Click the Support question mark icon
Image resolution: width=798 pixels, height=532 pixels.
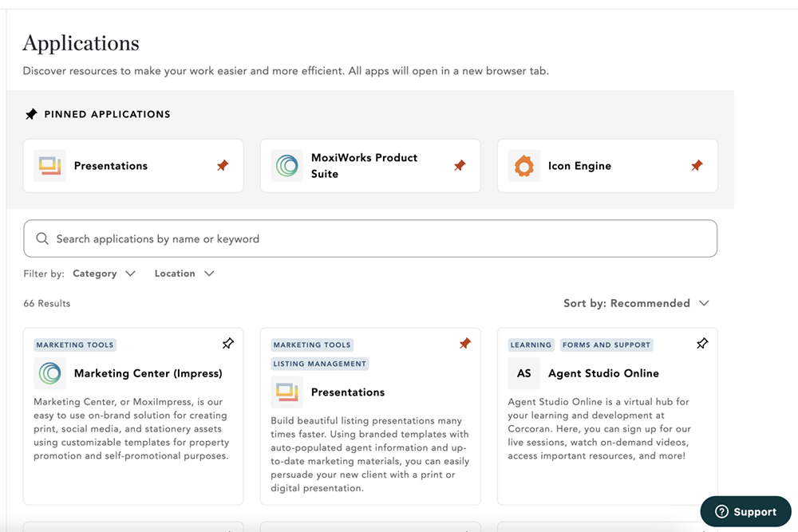721,511
